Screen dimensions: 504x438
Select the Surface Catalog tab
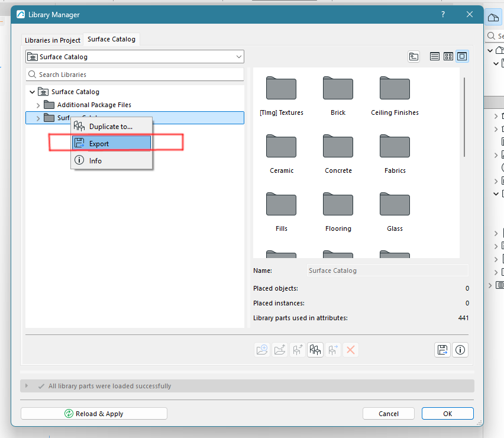click(x=111, y=39)
